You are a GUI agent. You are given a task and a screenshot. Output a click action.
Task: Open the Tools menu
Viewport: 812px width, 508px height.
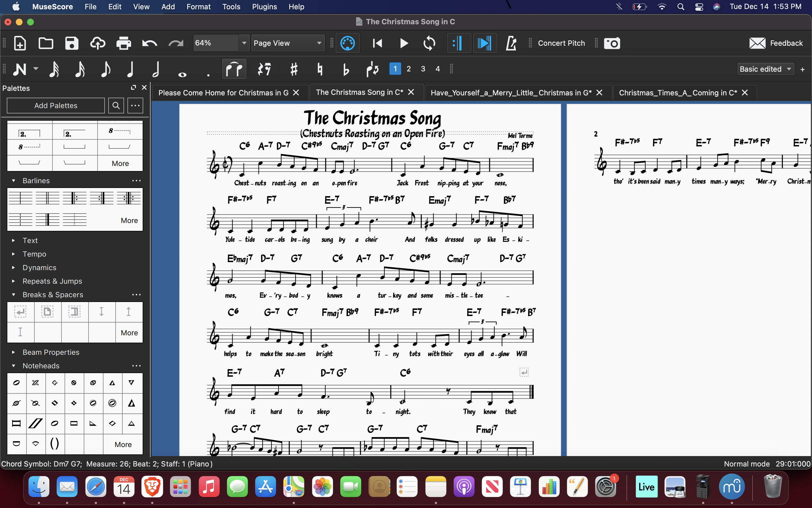(231, 7)
